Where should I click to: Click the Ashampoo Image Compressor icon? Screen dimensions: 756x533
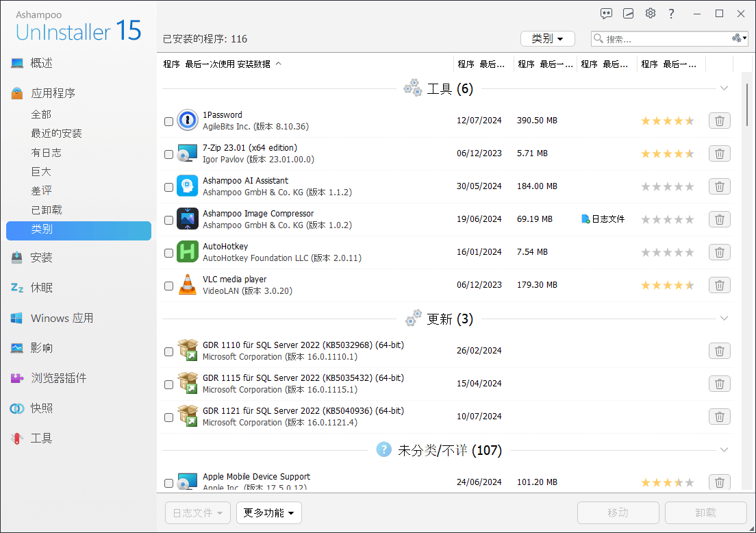click(187, 219)
